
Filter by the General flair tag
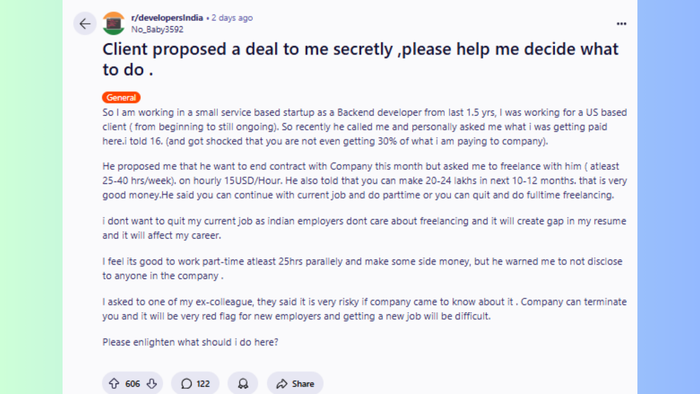[121, 97]
